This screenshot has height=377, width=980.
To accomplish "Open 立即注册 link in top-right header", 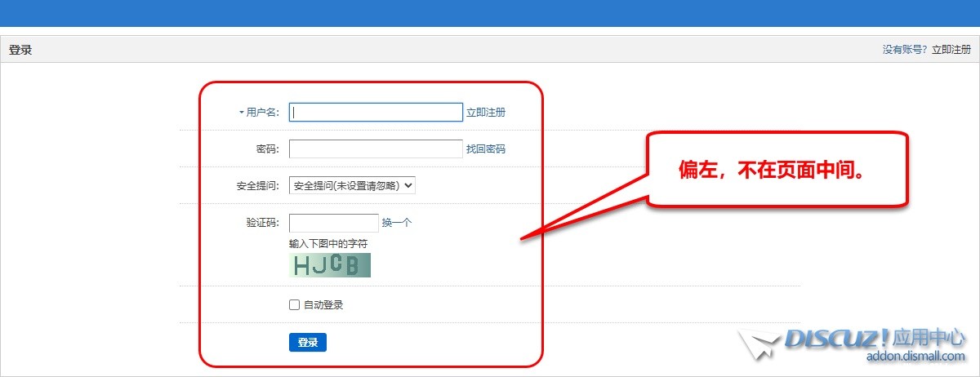I will 951,50.
